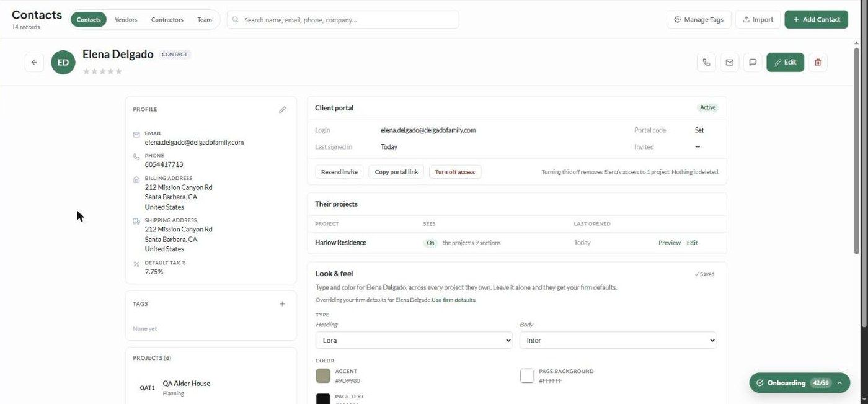
Task: Click Copy portal link
Action: pyautogui.click(x=396, y=172)
